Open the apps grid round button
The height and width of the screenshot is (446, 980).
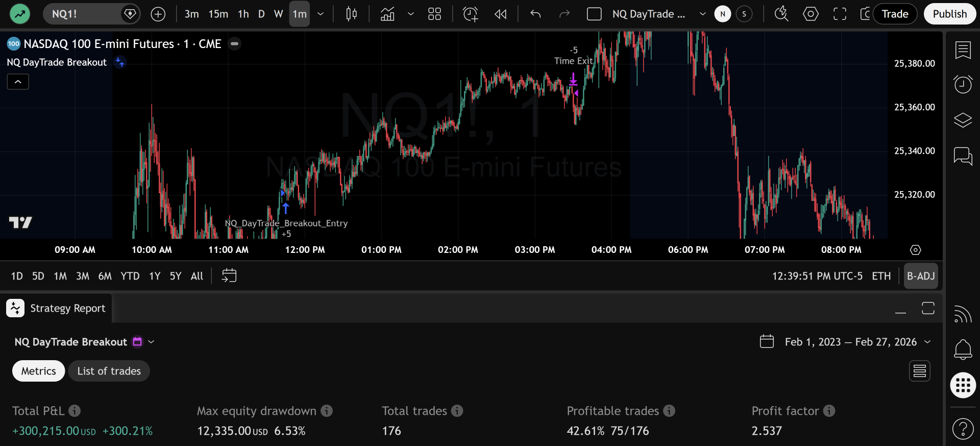tap(963, 385)
